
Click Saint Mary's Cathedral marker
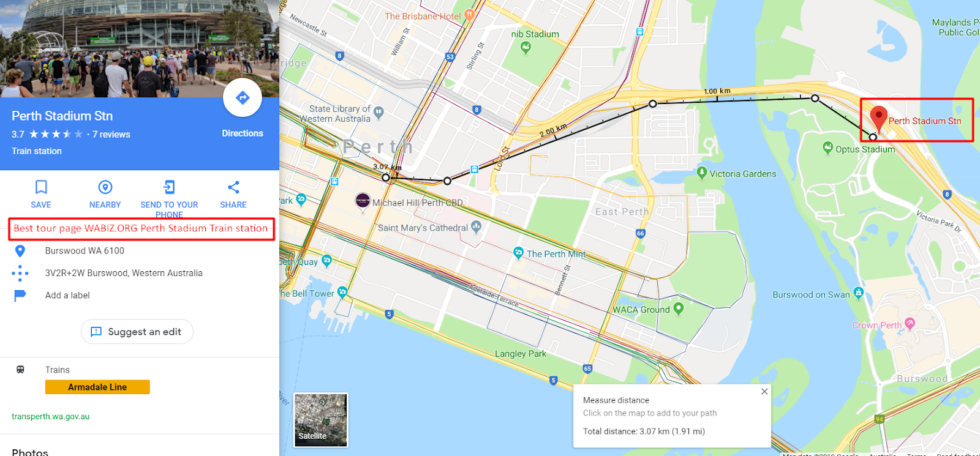(x=476, y=227)
